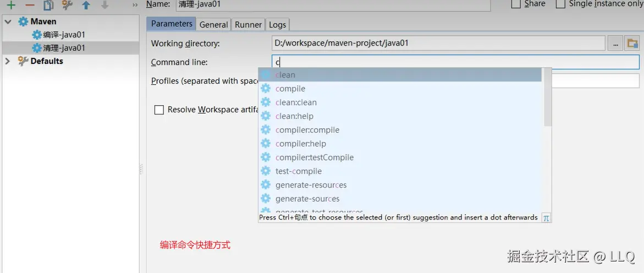Remove the selected configuration
The height and width of the screenshot is (273, 644).
(30, 5)
